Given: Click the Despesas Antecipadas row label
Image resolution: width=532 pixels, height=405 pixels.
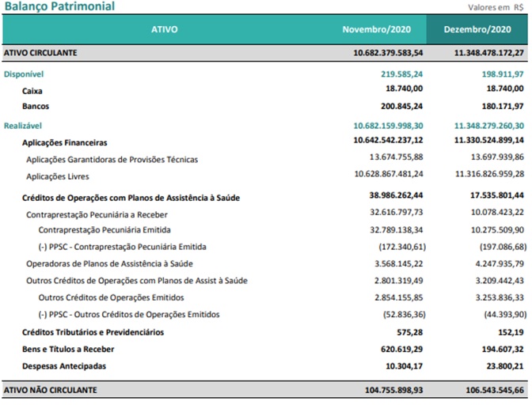Looking at the screenshot, I should tap(64, 366).
